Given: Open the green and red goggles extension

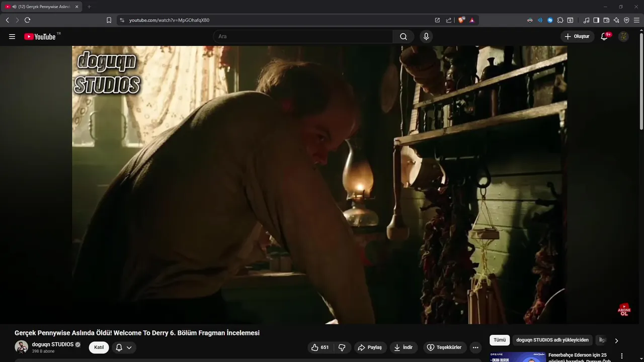Looking at the screenshot, I should pyautogui.click(x=530, y=20).
